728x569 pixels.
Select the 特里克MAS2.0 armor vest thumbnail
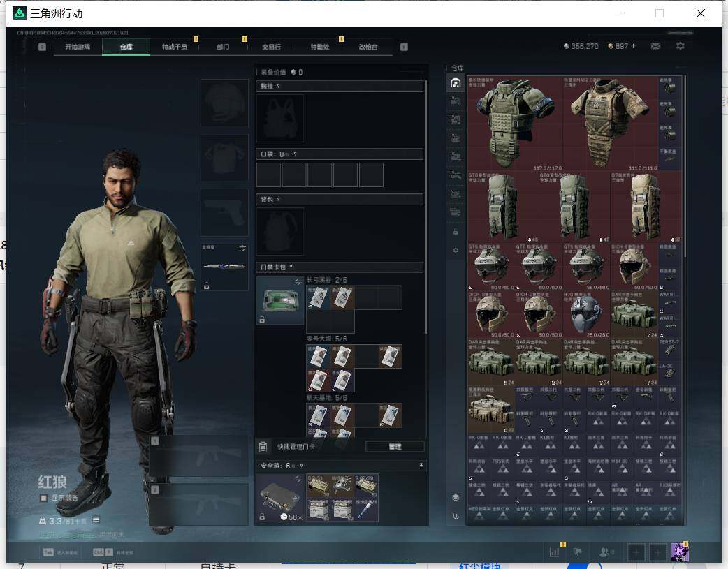point(610,124)
